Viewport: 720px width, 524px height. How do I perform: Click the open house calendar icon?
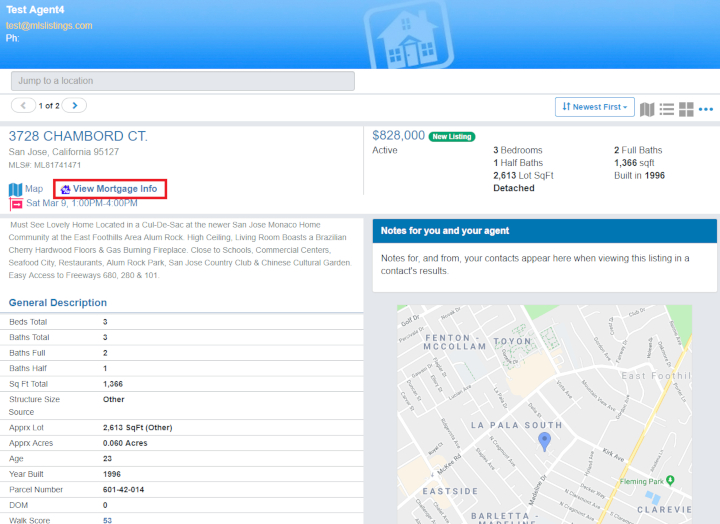(x=16, y=203)
